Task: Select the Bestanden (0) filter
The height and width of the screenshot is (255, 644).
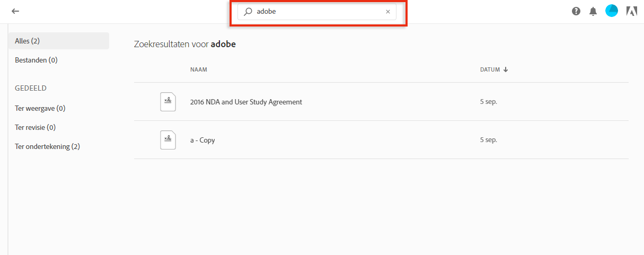Action: click(x=36, y=60)
